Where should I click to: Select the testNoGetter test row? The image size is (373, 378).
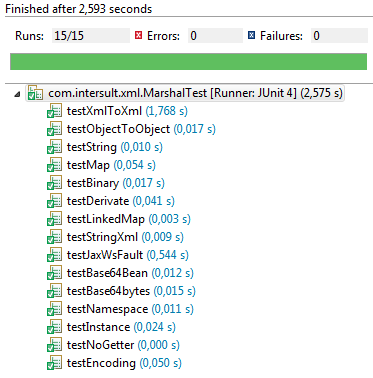pyautogui.click(x=113, y=345)
